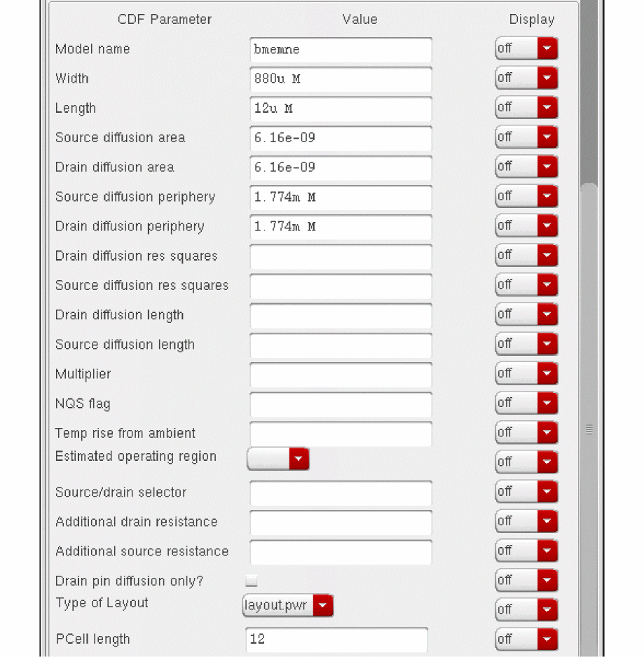Click the PCell length value field
Viewport: 644px width, 657px height.
coord(336,639)
